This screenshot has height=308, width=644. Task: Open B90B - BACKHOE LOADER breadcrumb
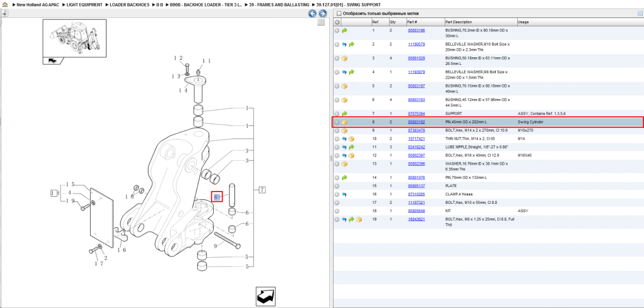(206, 5)
